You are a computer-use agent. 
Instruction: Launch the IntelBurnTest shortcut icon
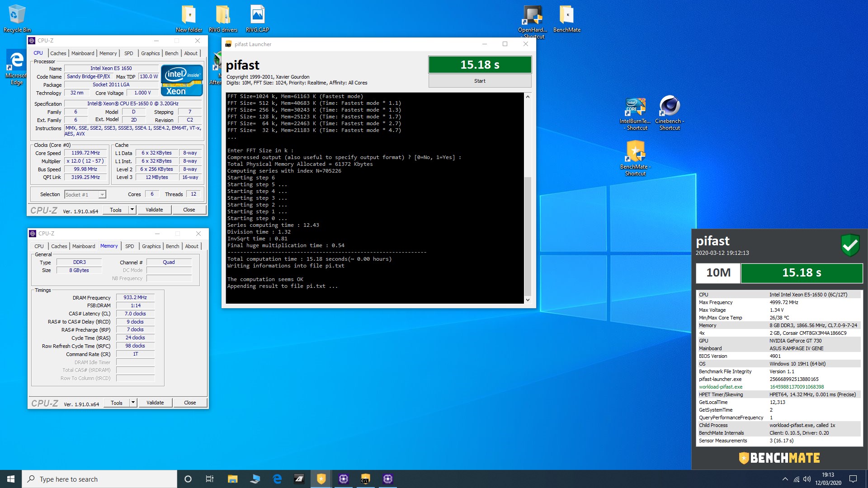coord(635,114)
